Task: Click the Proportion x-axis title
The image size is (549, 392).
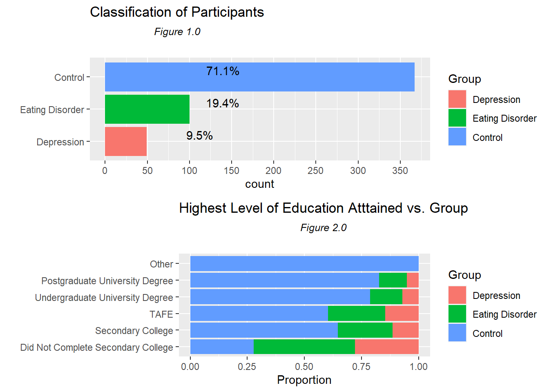Action: [304, 380]
